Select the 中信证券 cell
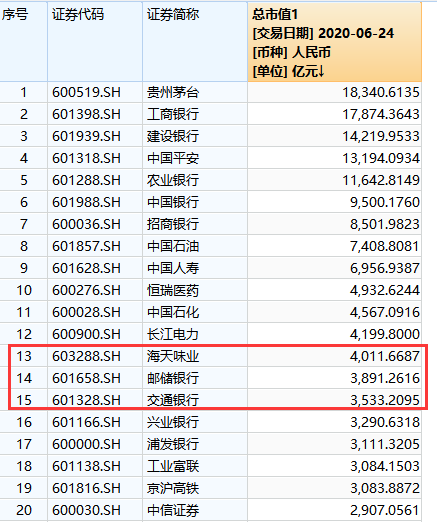 coord(195,510)
